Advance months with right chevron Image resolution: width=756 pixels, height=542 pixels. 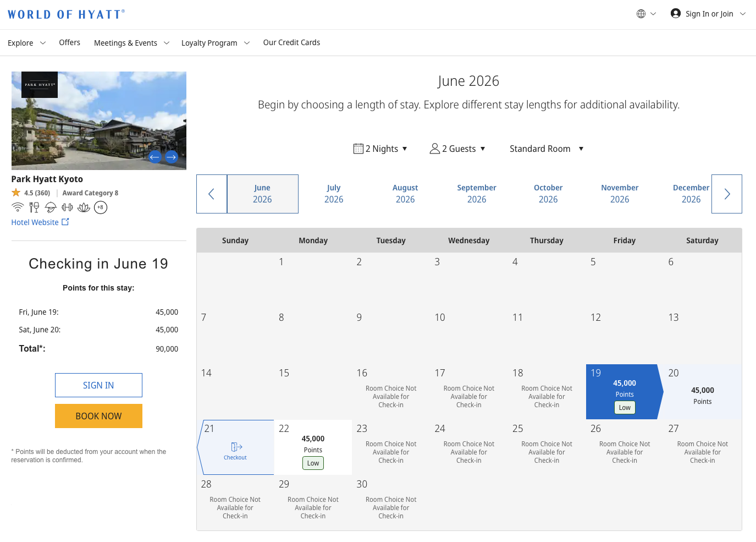click(727, 194)
